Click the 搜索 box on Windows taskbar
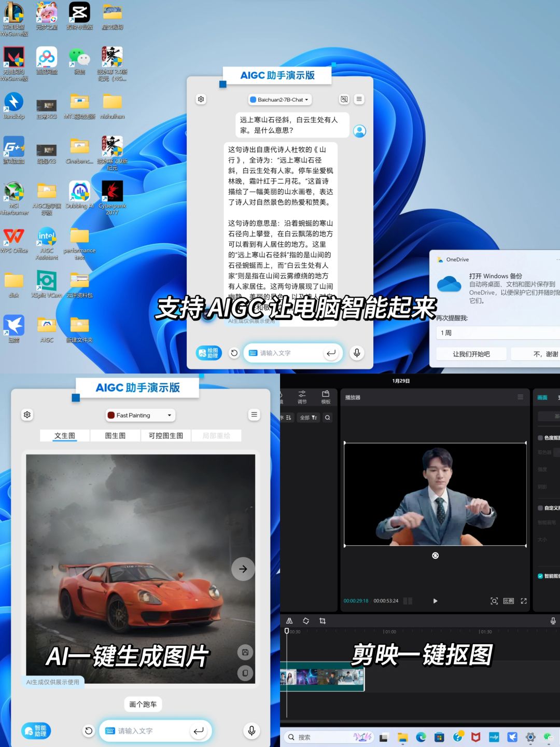Viewport: 560px width, 747px height. 328,737
